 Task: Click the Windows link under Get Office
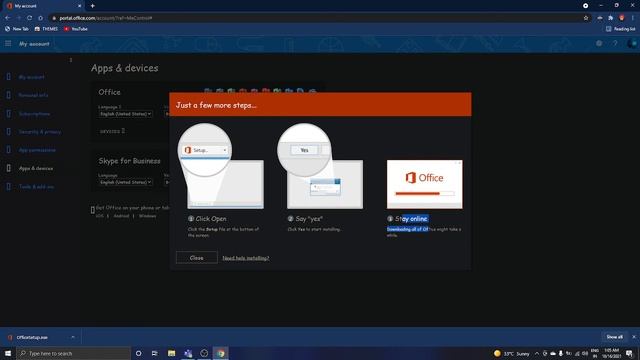[x=147, y=216]
